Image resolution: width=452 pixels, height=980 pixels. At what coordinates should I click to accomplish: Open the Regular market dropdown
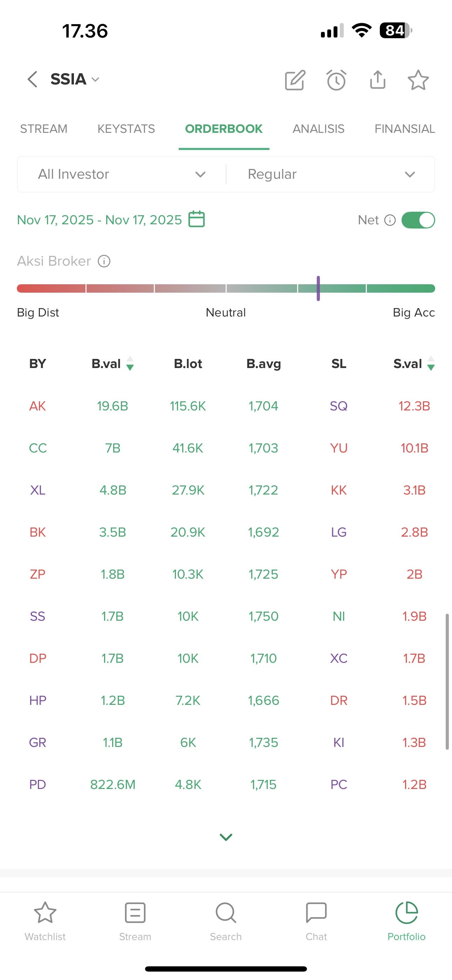(x=331, y=174)
